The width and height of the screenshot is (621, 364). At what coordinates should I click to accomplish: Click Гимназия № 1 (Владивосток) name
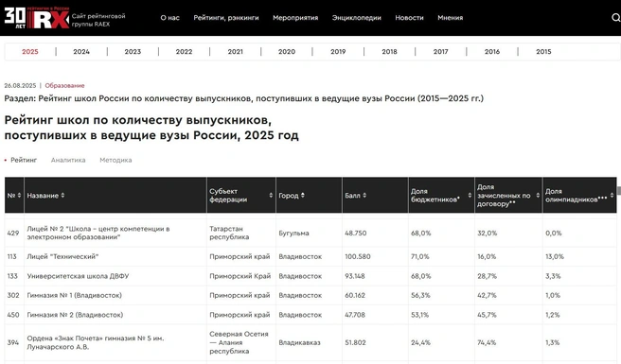[x=75, y=295]
